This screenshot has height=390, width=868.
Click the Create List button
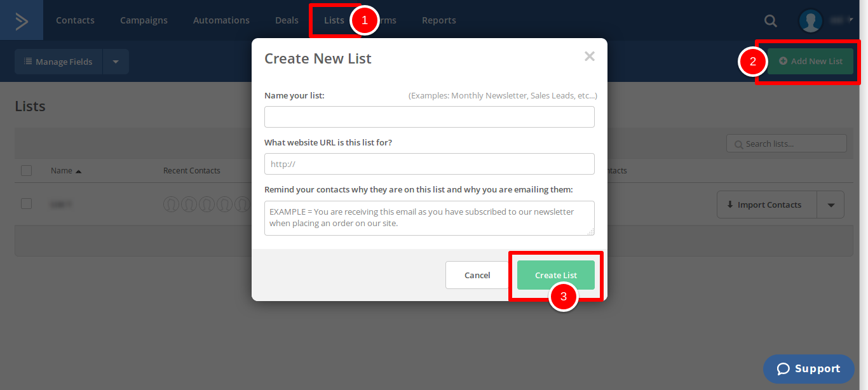point(556,275)
